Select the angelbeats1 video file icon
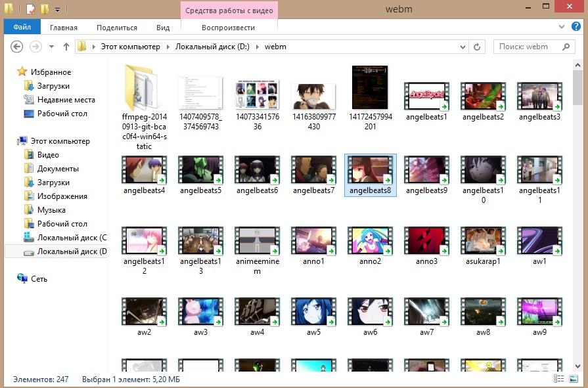The width and height of the screenshot is (588, 388). (427, 97)
